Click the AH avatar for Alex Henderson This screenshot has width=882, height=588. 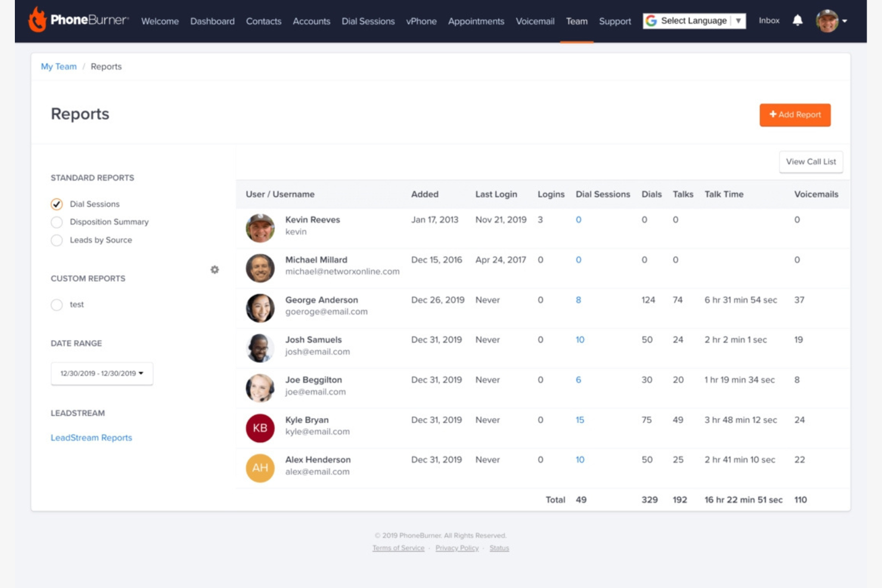click(260, 468)
